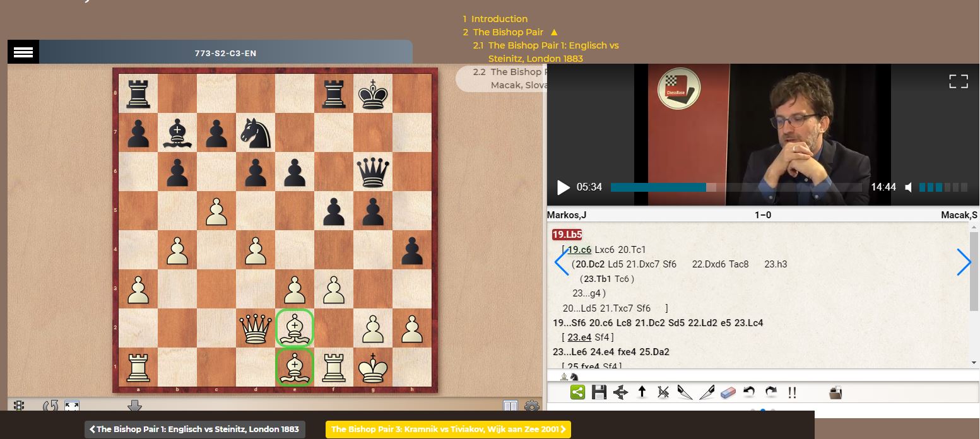Select the cut variation icon
The width and height of the screenshot is (980, 439).
(x=663, y=392)
